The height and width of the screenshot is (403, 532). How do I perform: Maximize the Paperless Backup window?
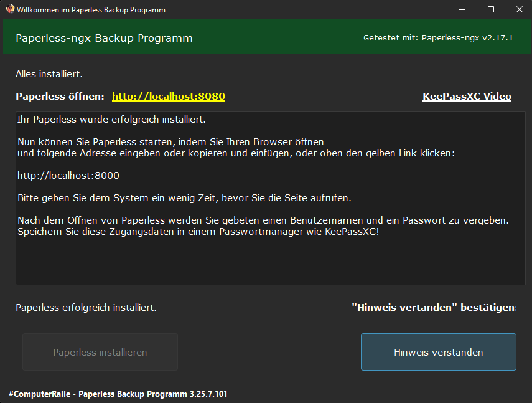491,10
